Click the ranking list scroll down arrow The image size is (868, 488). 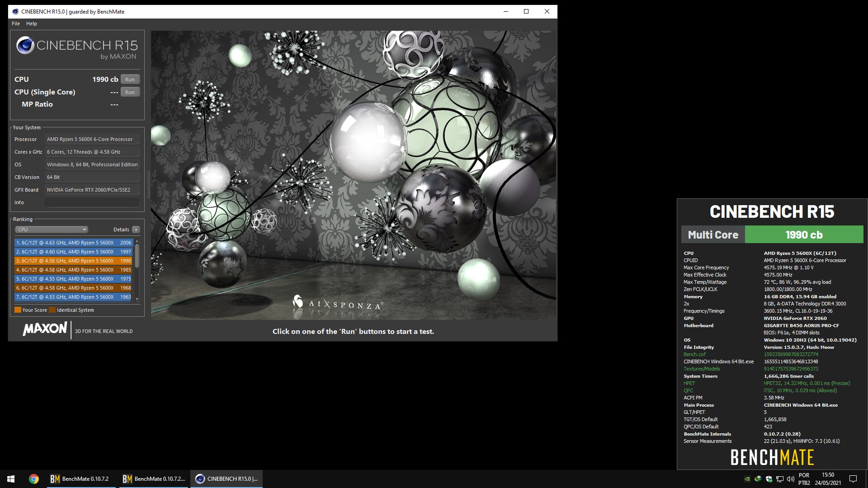pyautogui.click(x=137, y=299)
